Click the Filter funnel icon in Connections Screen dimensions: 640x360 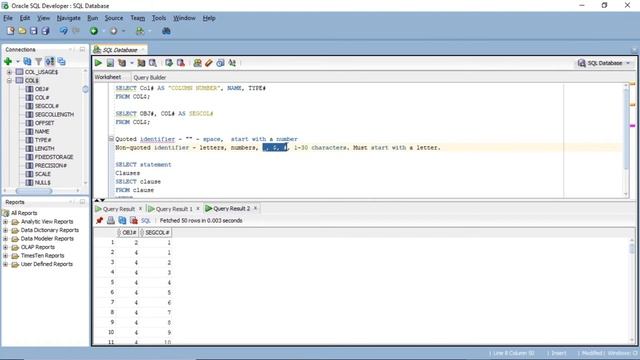pyautogui.click(x=38, y=62)
